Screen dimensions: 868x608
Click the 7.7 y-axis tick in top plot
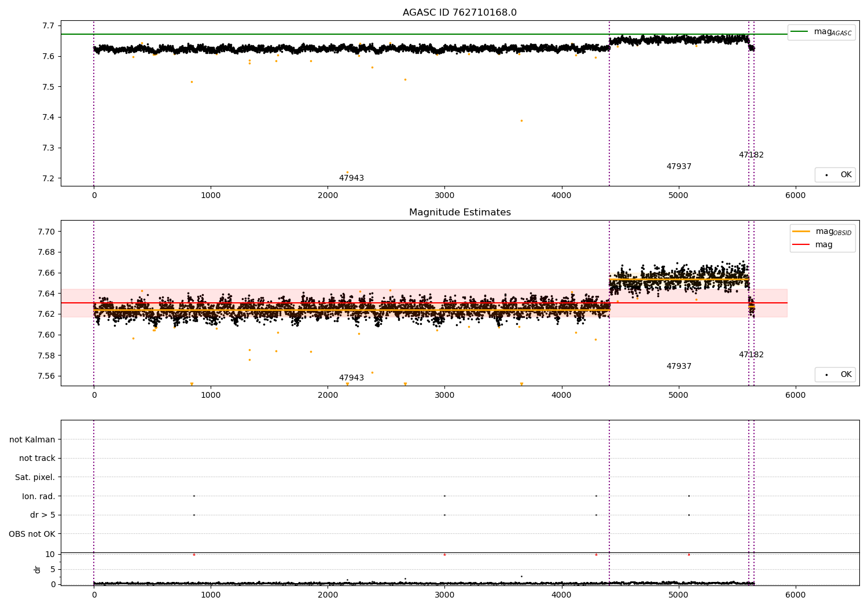tap(49, 25)
